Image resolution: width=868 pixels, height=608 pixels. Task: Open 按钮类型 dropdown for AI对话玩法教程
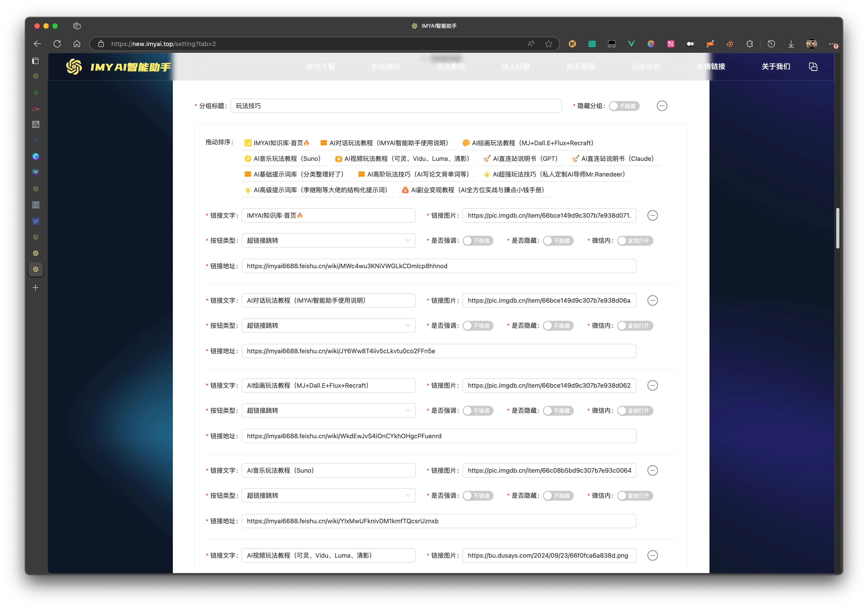tap(328, 325)
